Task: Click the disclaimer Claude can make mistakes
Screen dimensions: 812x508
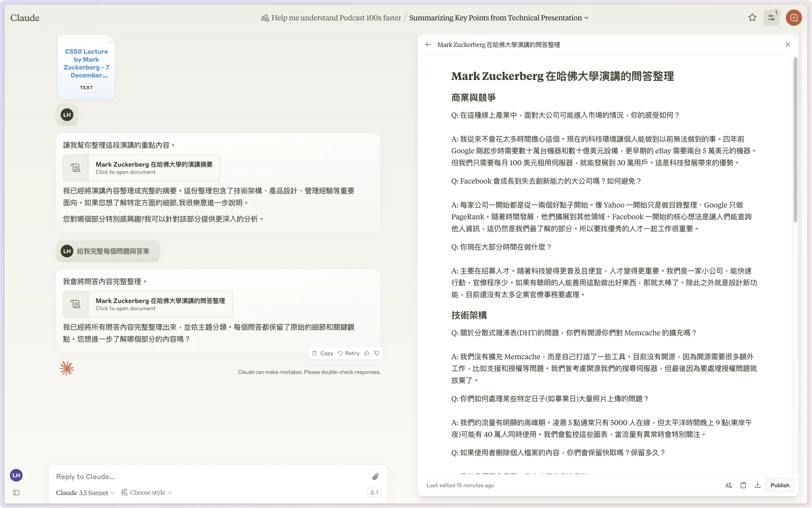Action: pos(309,372)
